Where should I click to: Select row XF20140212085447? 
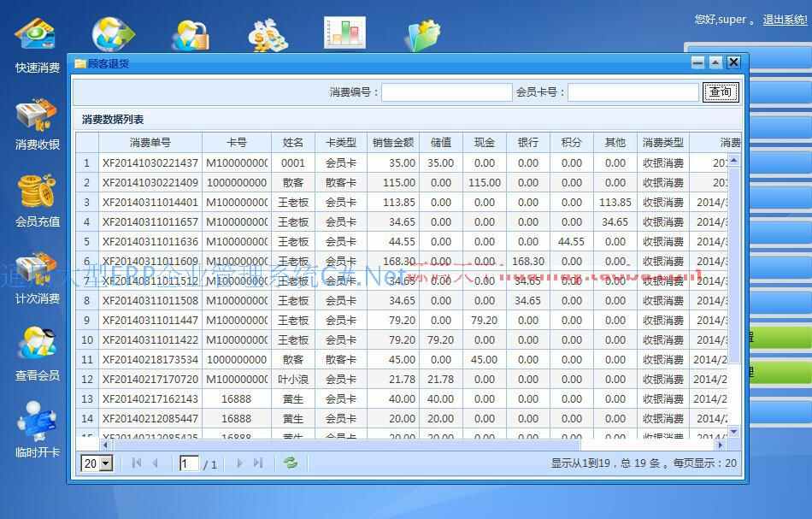[x=402, y=419]
